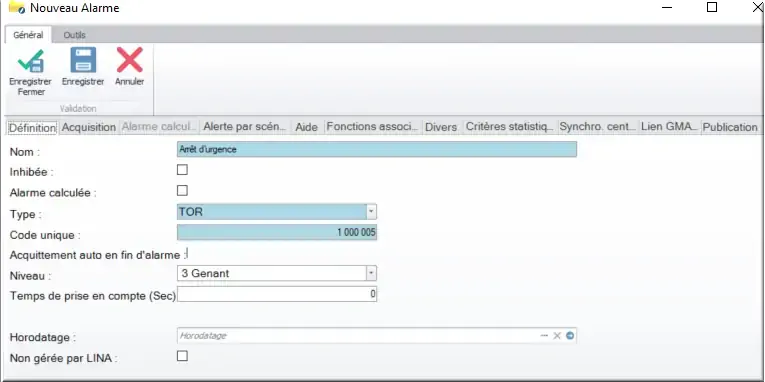Open the Acquisition tab
This screenshot has width=765, height=382.
pos(89,127)
